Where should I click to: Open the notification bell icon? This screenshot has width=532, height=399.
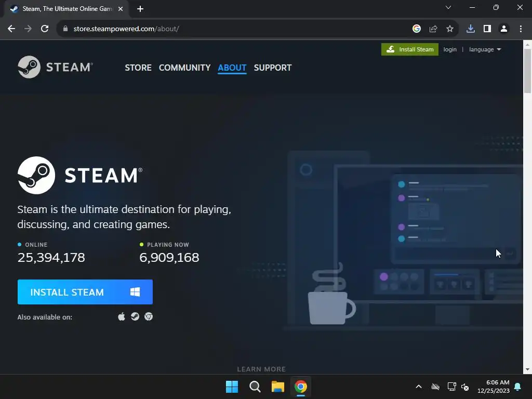pos(518,387)
